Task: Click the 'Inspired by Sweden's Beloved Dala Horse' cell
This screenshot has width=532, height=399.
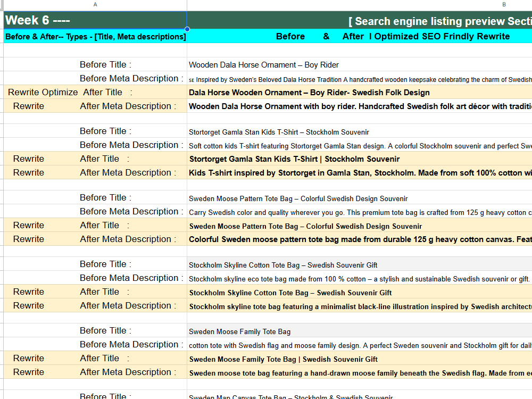Action: point(359,78)
